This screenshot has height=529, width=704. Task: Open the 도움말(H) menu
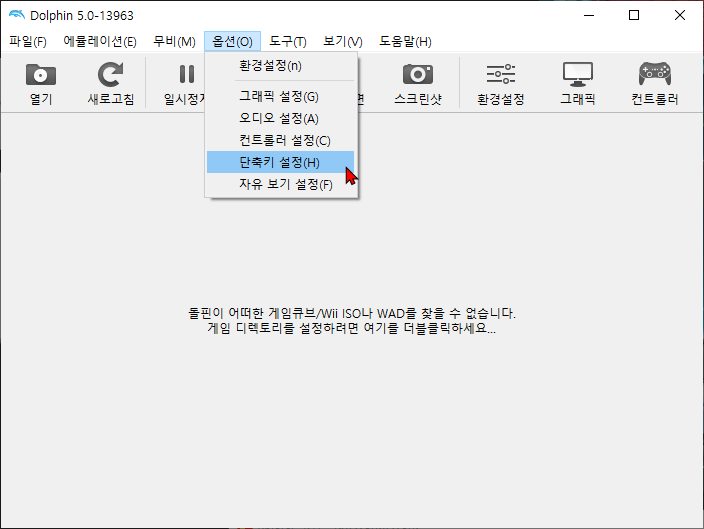pos(405,41)
